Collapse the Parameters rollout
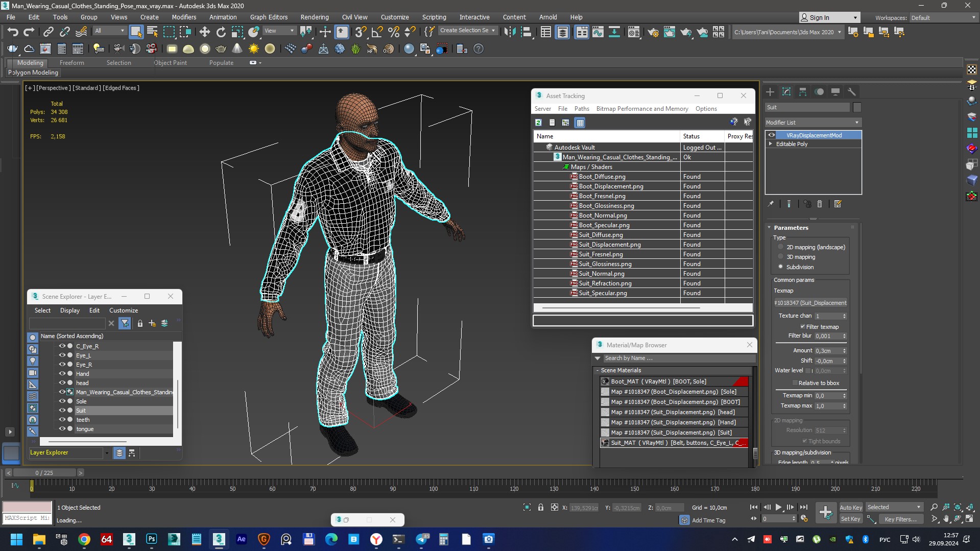Viewport: 980px width, 551px height. [x=791, y=228]
